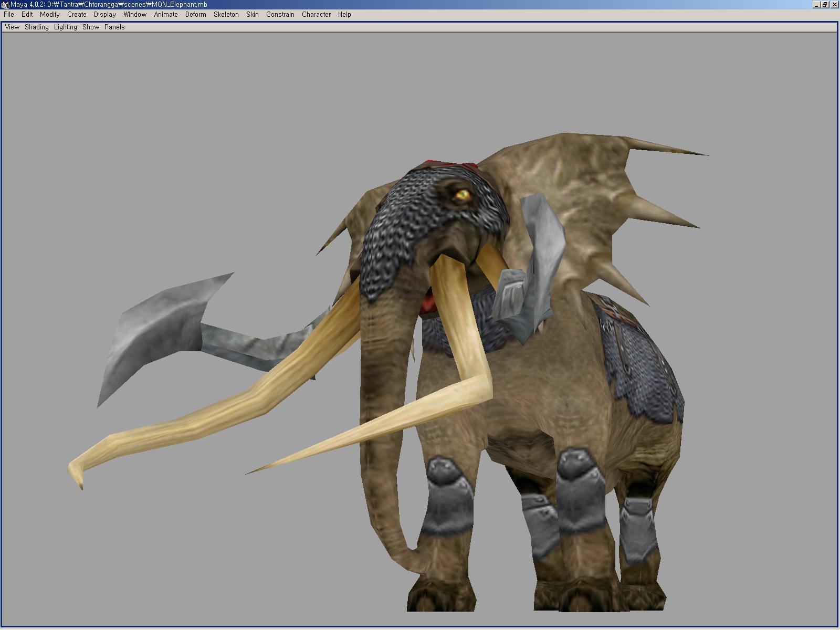Open the viewport Show menu
Screen dimensions: 840x630
pyautogui.click(x=91, y=27)
